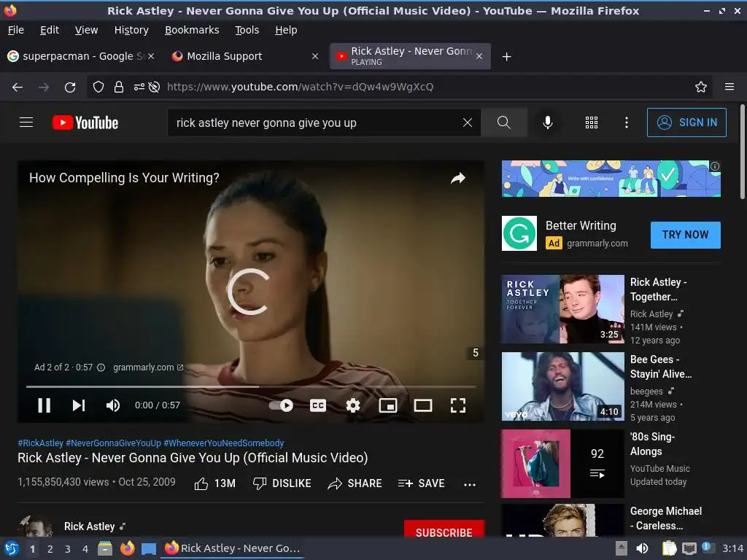747x560 pixels.
Task: Click the video progress bar
Action: (x=251, y=386)
